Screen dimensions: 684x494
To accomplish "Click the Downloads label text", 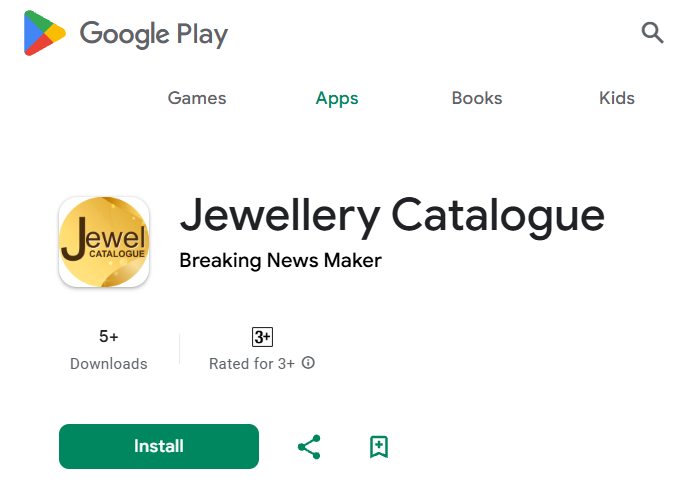I will click(x=109, y=364).
